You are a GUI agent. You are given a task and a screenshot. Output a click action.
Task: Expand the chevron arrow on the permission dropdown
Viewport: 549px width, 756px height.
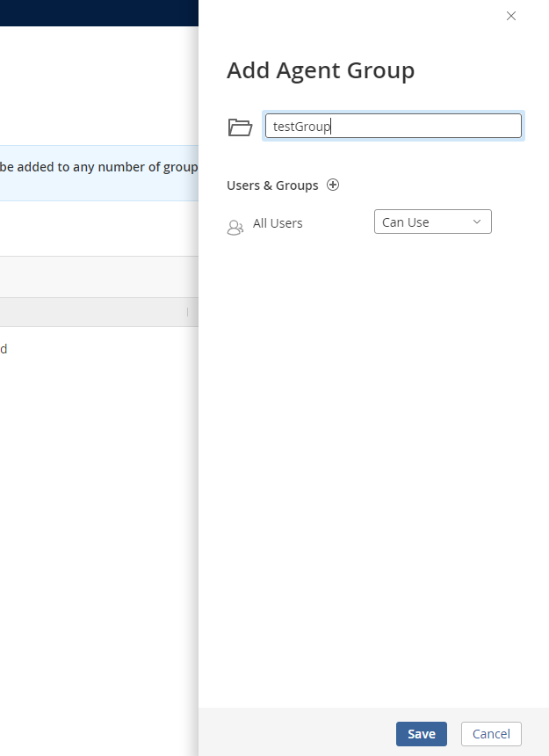coord(477,222)
